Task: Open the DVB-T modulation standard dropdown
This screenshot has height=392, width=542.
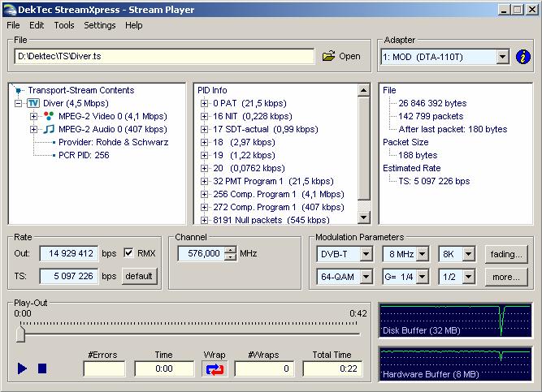Action: [x=366, y=254]
